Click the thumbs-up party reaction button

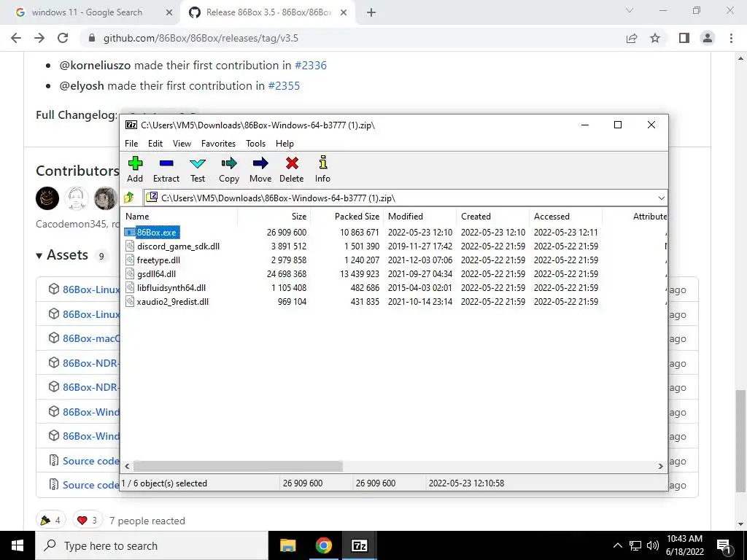(50, 520)
